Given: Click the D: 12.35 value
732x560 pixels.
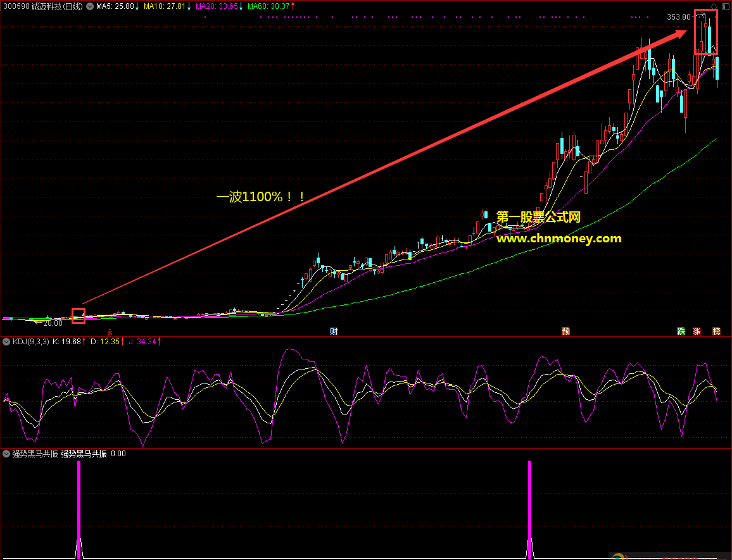Looking at the screenshot, I should coord(105,342).
